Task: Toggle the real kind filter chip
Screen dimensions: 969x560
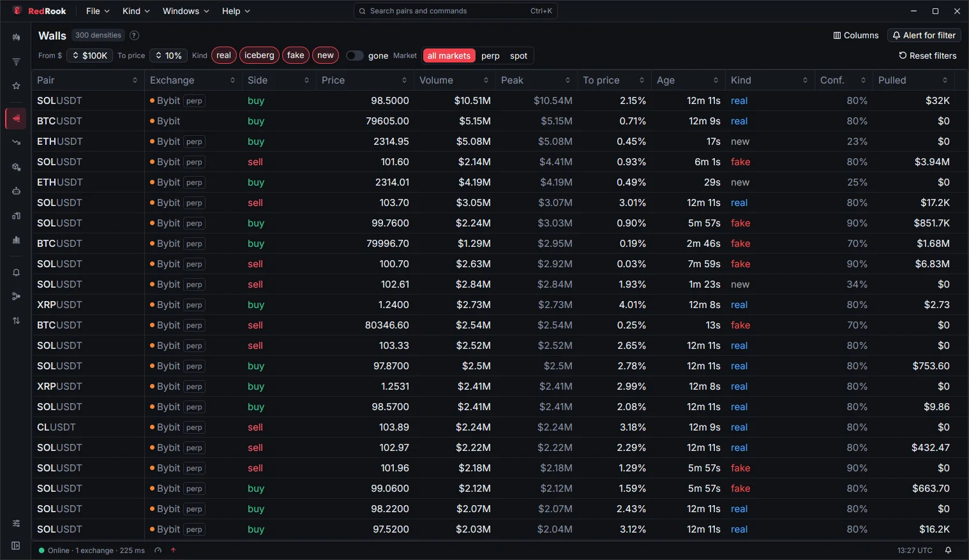Action: 223,55
